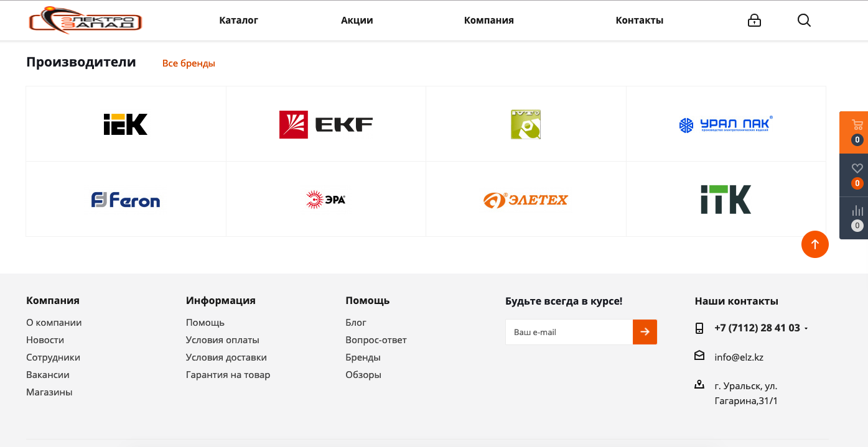Click the address г. Уральск, ул. Гагарина,31/1
The width and height of the screenshot is (868, 447).
[746, 394]
